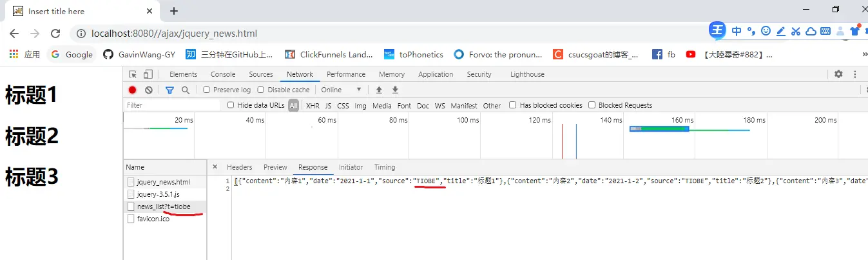
Task: Stop recording network log
Action: [132, 90]
